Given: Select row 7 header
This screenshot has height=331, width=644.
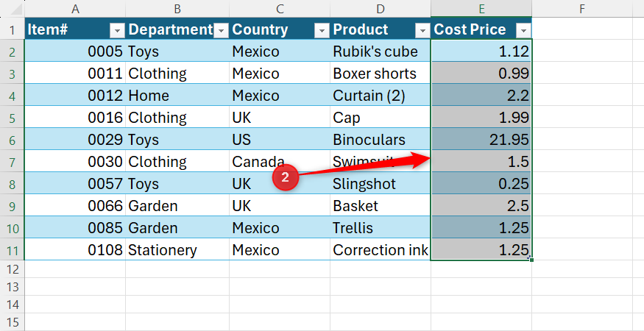Looking at the screenshot, I should coord(13,161).
